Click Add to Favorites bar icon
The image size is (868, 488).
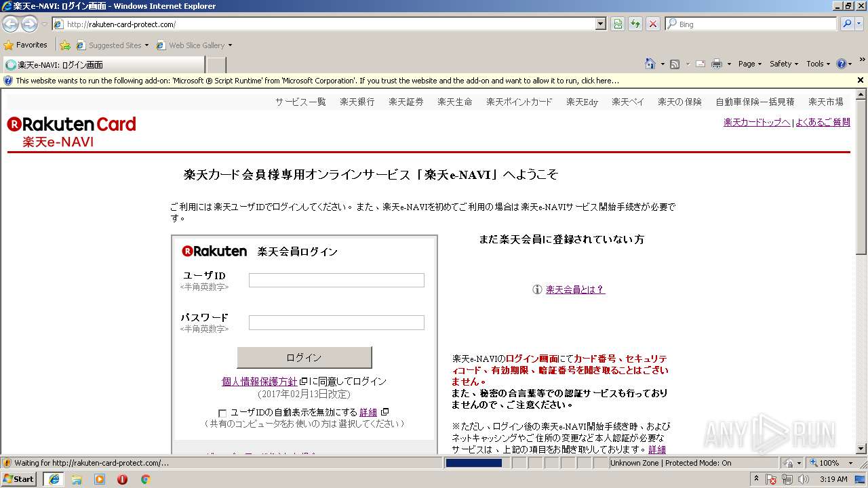pyautogui.click(x=65, y=45)
